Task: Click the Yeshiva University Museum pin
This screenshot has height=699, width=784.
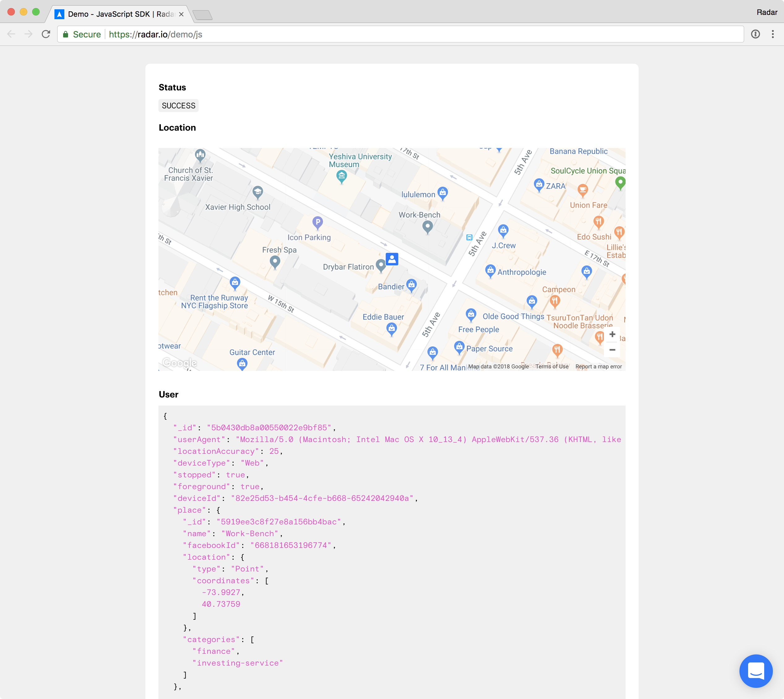Action: (x=342, y=177)
